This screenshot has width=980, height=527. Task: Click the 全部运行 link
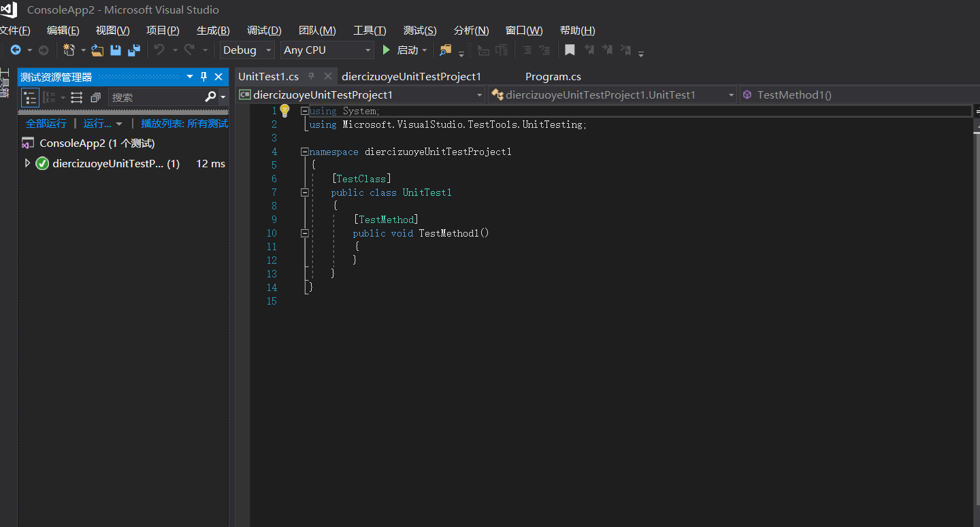pyautogui.click(x=46, y=124)
